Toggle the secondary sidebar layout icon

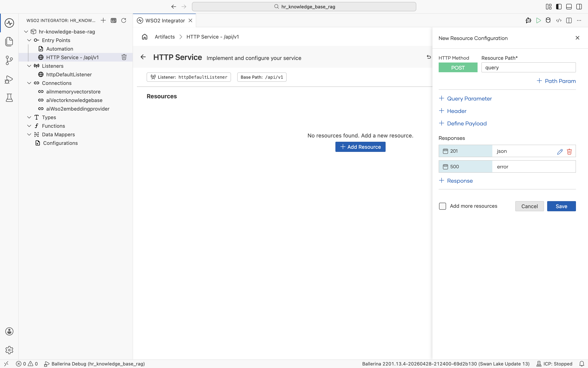click(x=579, y=7)
